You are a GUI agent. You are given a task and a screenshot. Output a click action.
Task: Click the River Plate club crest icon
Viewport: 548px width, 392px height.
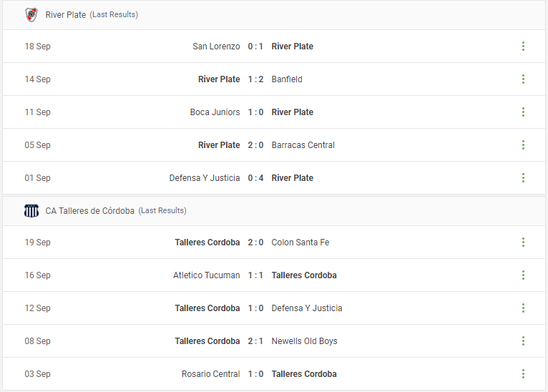click(31, 15)
